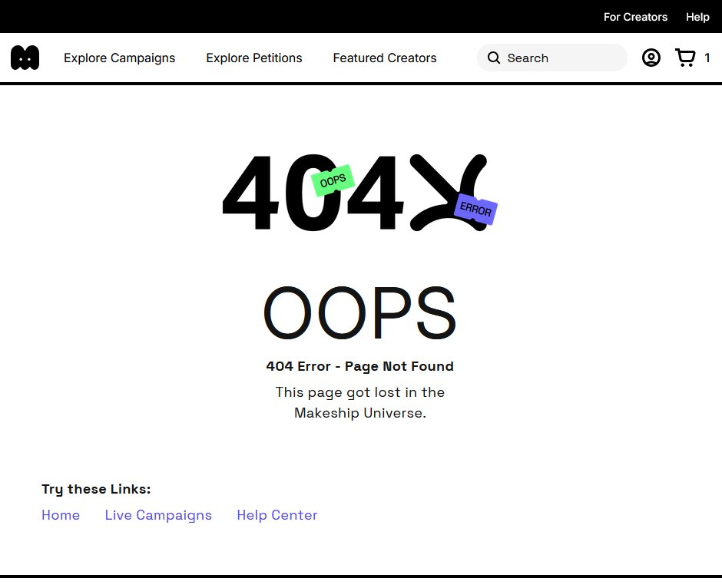Screen dimensions: 722x588
Task: Click the magnifying glass search icon
Action: click(x=494, y=58)
